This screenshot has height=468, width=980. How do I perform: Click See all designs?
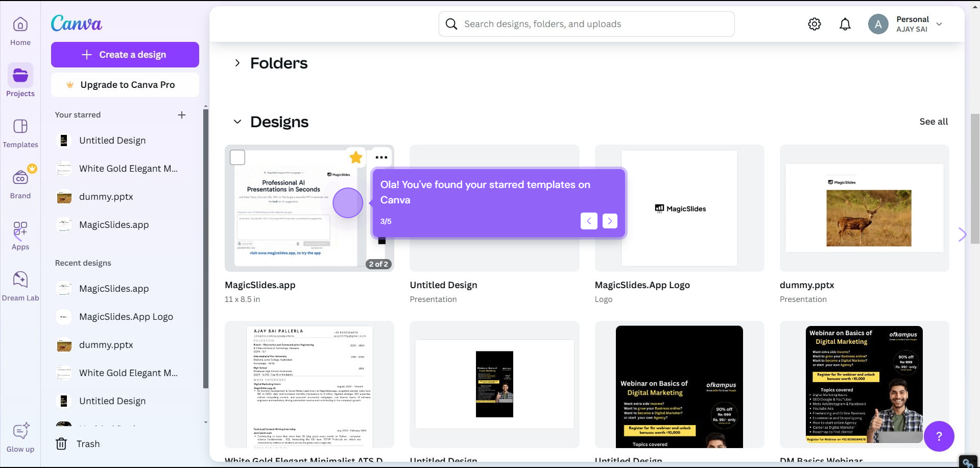[934, 122]
